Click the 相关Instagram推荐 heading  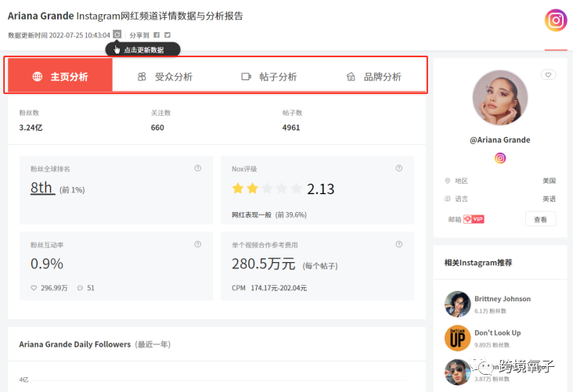[x=478, y=263]
